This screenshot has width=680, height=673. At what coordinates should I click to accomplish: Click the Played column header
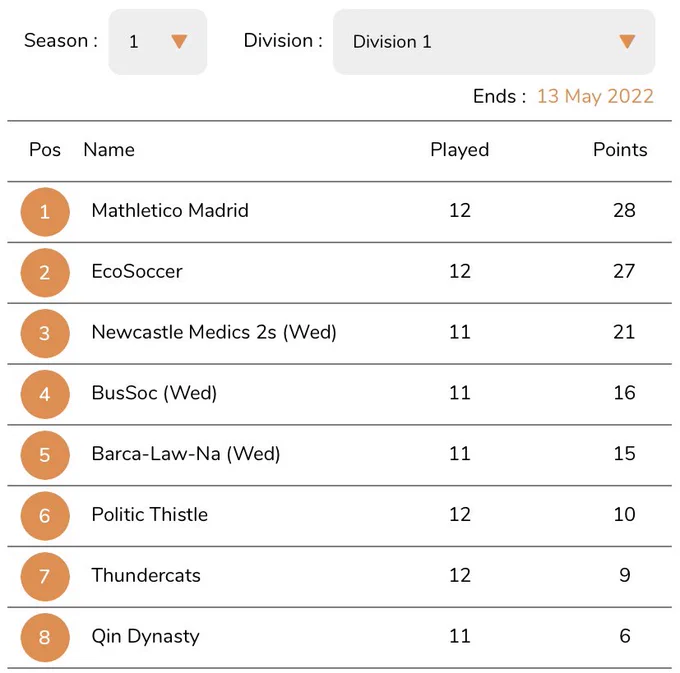point(460,150)
